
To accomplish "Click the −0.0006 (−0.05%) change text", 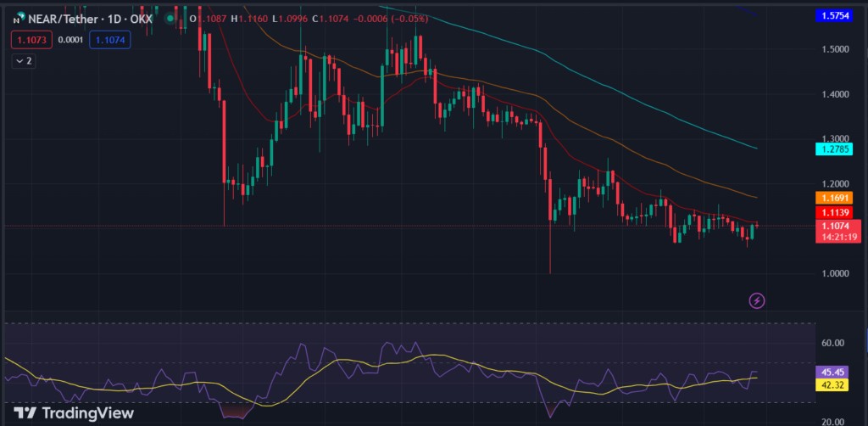I will click(391, 19).
